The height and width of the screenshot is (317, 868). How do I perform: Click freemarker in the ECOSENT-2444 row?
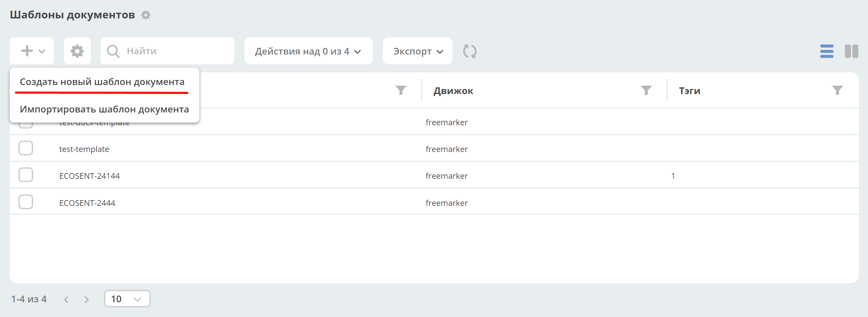coord(446,203)
